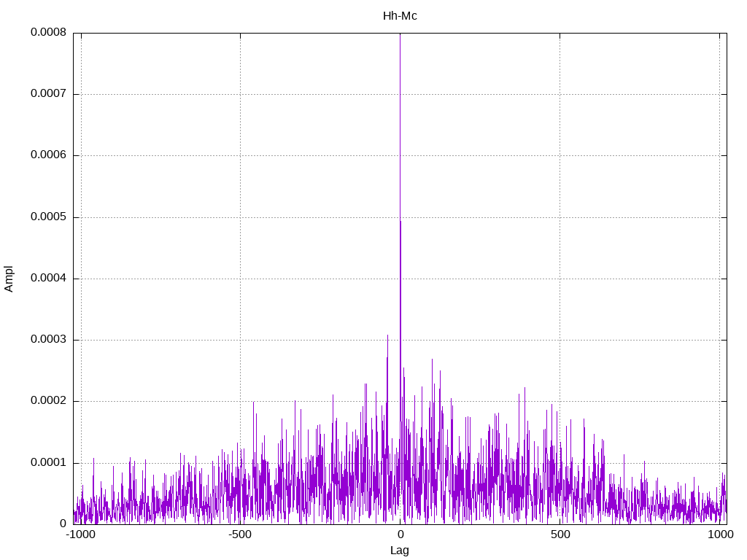Select the 0.0004 y-axis tick label
Image resolution: width=747 pixels, height=560 pixels.
coord(48,279)
